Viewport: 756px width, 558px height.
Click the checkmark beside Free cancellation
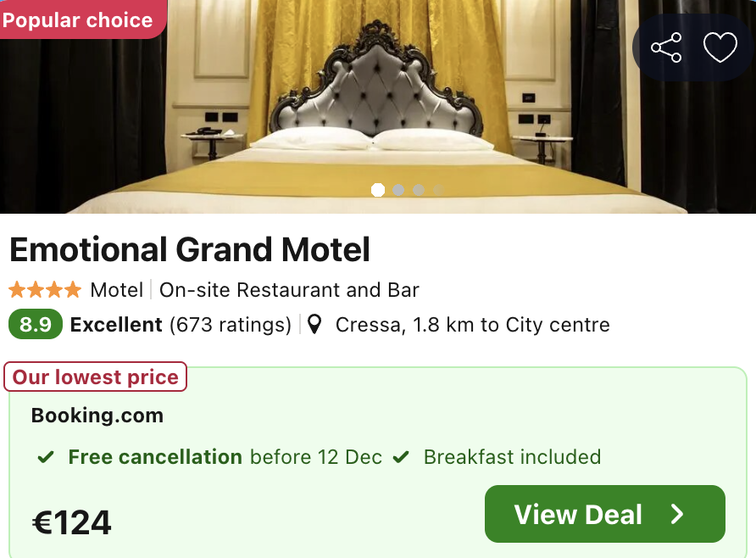[x=46, y=457]
